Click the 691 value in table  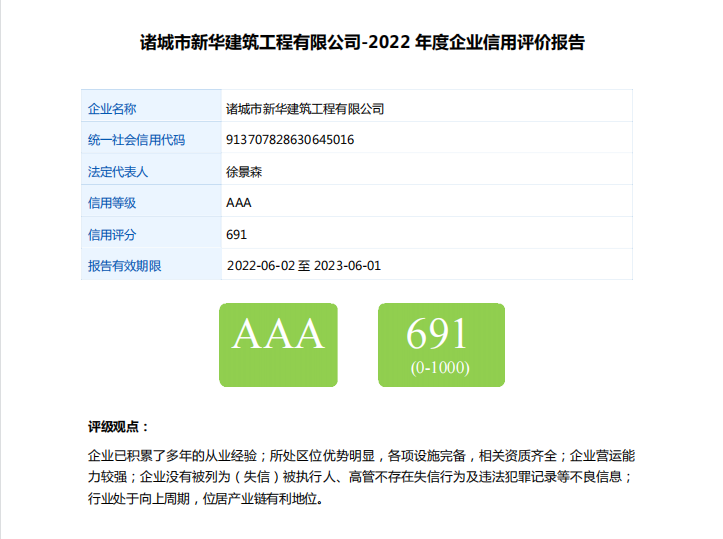[x=237, y=235]
